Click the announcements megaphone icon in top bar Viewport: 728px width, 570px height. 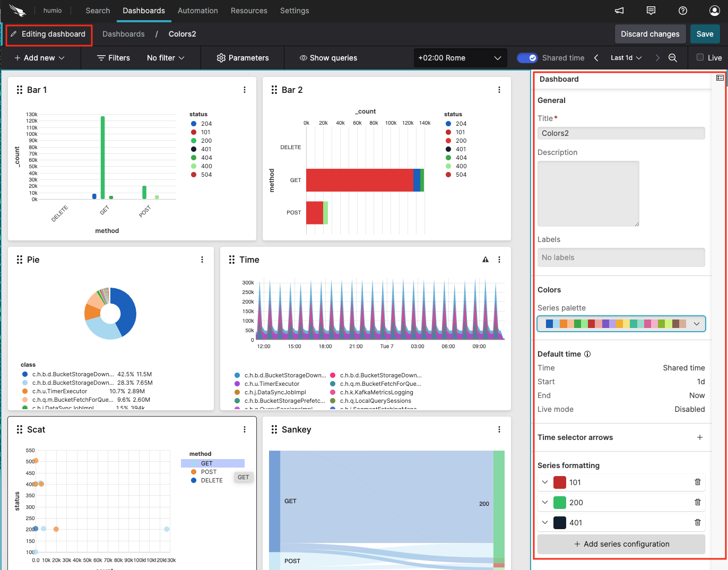point(619,11)
